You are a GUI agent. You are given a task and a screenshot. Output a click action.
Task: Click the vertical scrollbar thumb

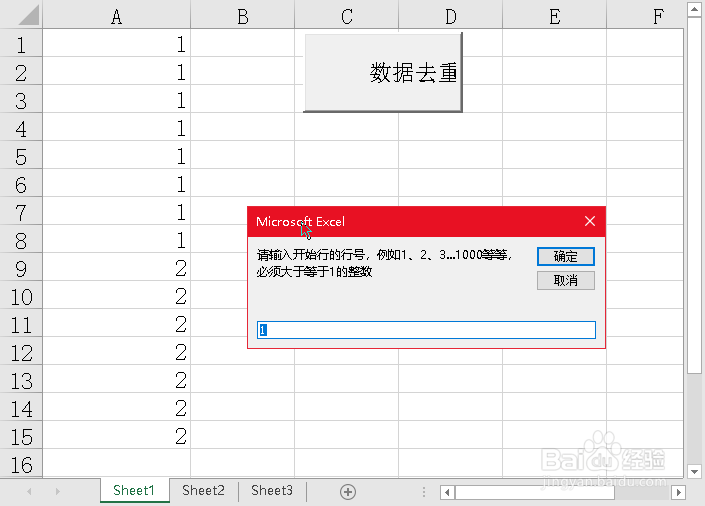click(x=694, y=195)
